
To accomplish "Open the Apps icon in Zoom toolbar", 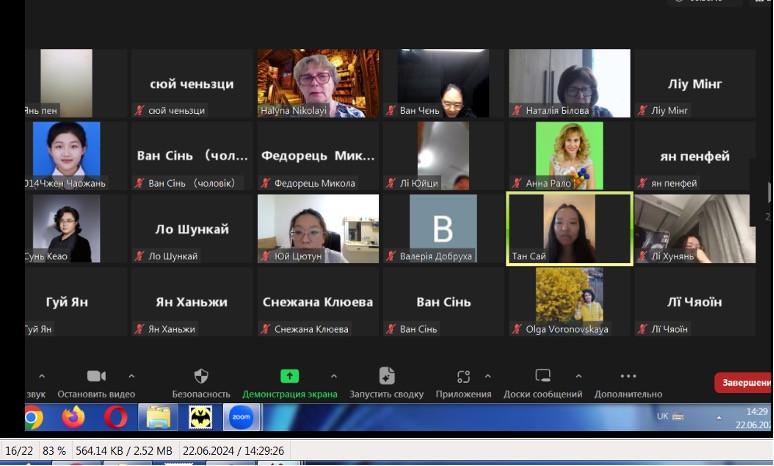I will 463,377.
